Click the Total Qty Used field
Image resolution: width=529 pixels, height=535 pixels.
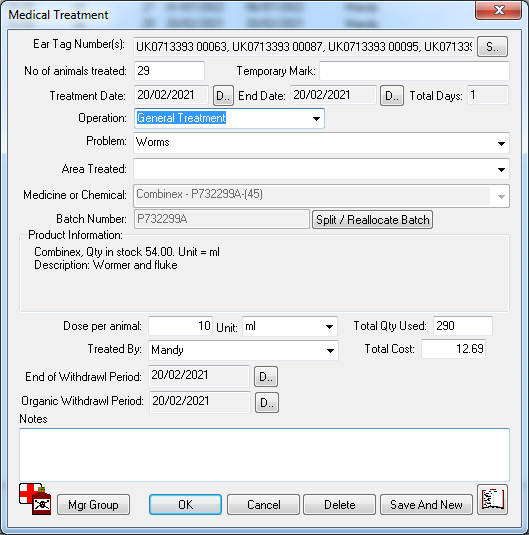(463, 326)
